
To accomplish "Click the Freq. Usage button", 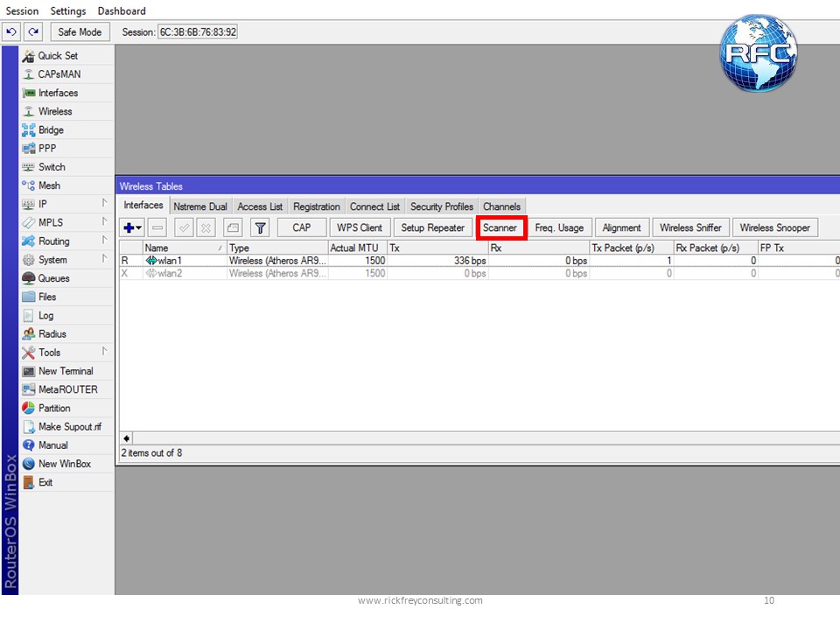I will click(559, 227).
